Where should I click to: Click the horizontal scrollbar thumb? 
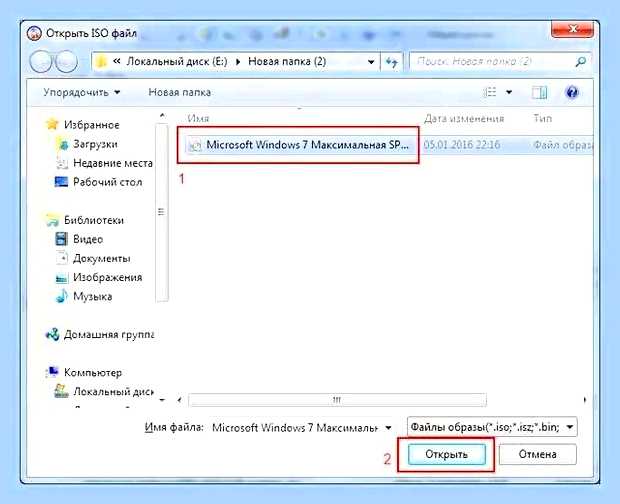pyautogui.click(x=337, y=400)
